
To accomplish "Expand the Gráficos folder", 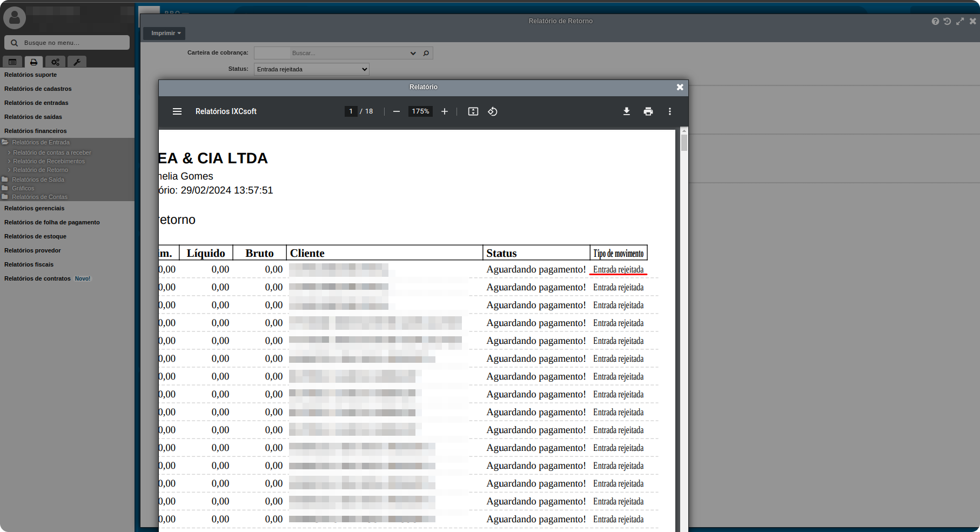I will (23, 188).
